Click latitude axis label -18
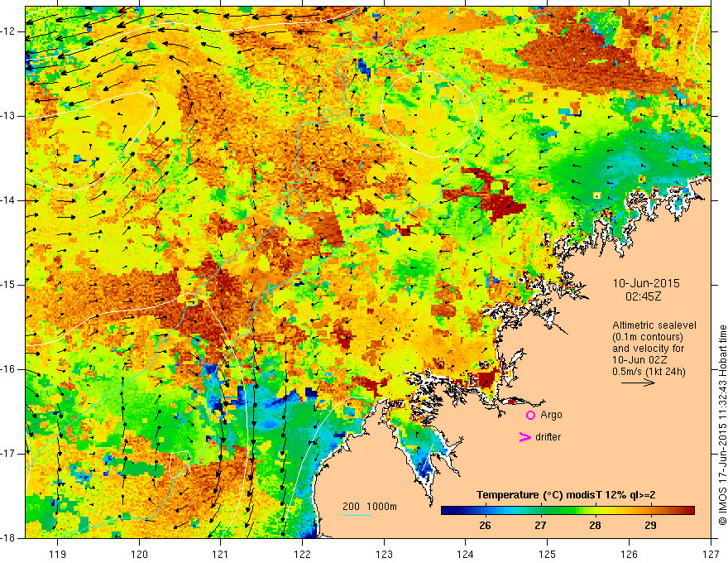 click(x=8, y=538)
